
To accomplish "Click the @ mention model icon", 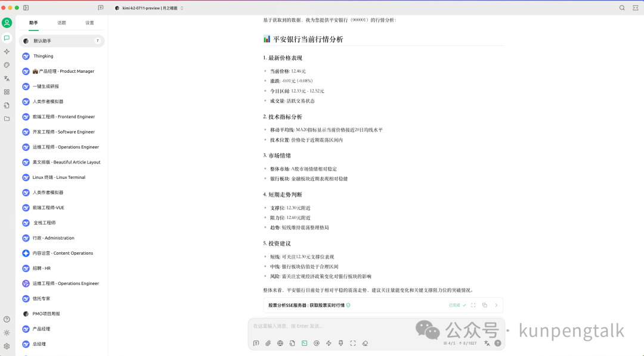I will [x=316, y=343].
